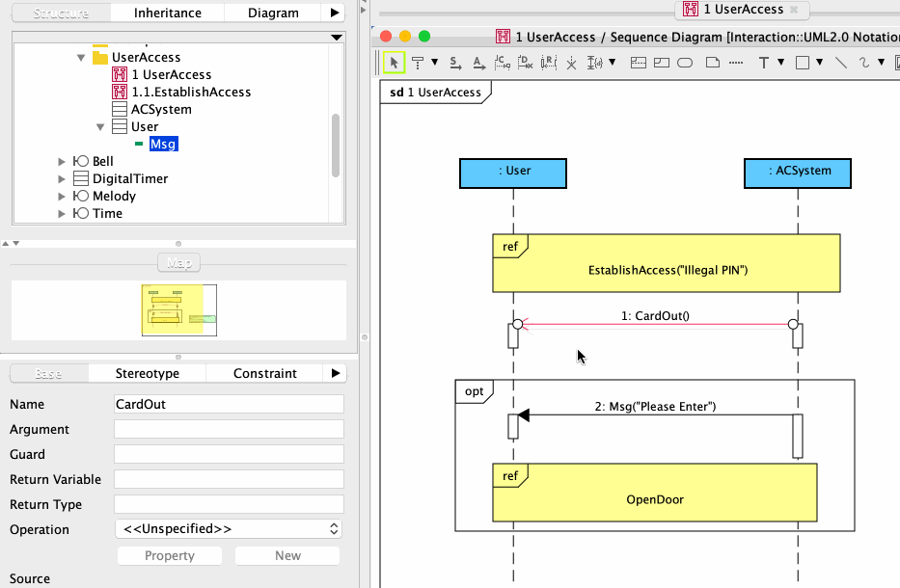The height and width of the screenshot is (588, 900).
Task: Pick the Text tool in toolbar
Action: pyautogui.click(x=765, y=63)
